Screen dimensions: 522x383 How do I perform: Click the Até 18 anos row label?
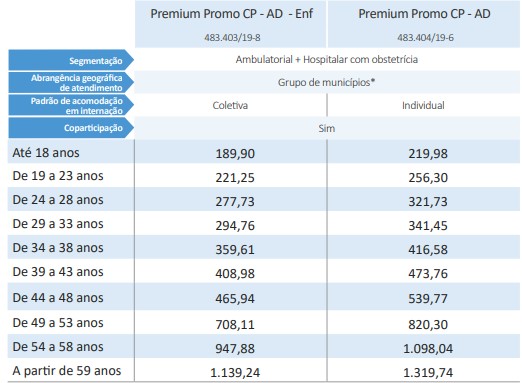pyautogui.click(x=46, y=153)
